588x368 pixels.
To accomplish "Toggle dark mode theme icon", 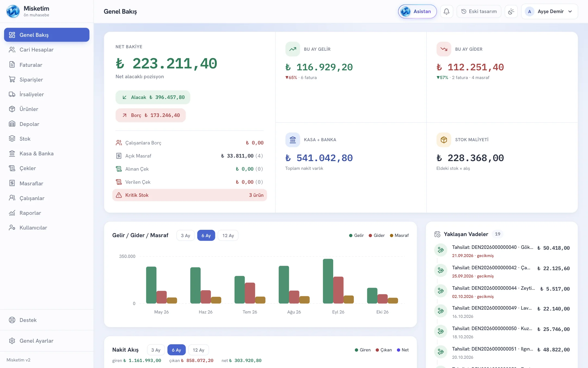I will [511, 11].
